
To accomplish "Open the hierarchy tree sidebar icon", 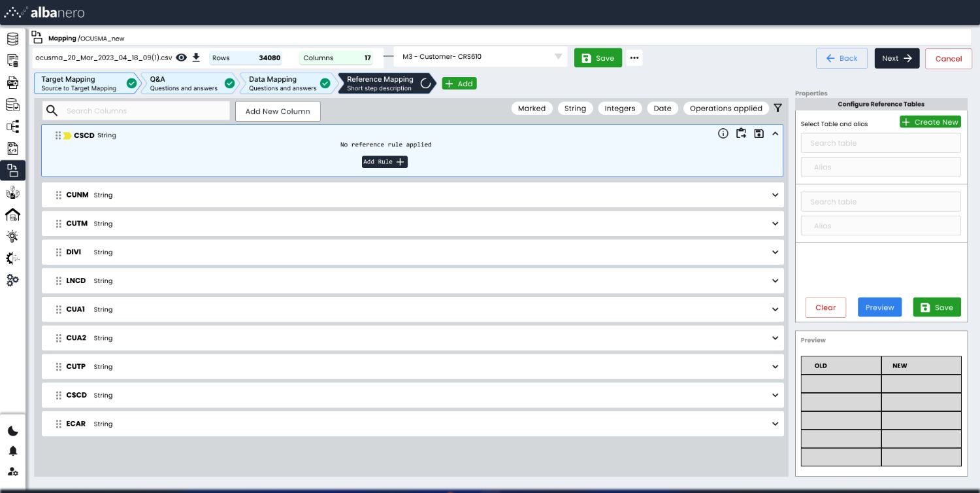I will (12, 126).
